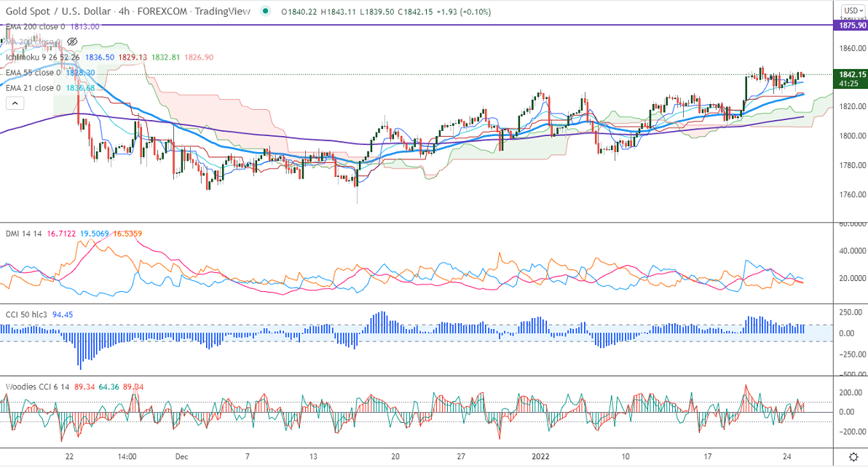868x468 pixels.
Task: Select the CCI 50 hlc3 indicator legend
Action: 31,314
